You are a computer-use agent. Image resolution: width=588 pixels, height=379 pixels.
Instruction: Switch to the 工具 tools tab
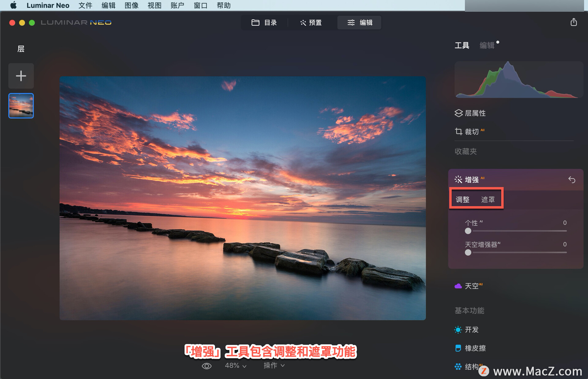click(462, 46)
